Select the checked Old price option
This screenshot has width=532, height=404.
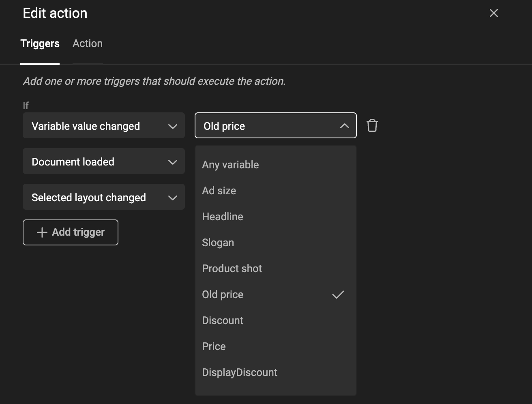pyautogui.click(x=276, y=294)
